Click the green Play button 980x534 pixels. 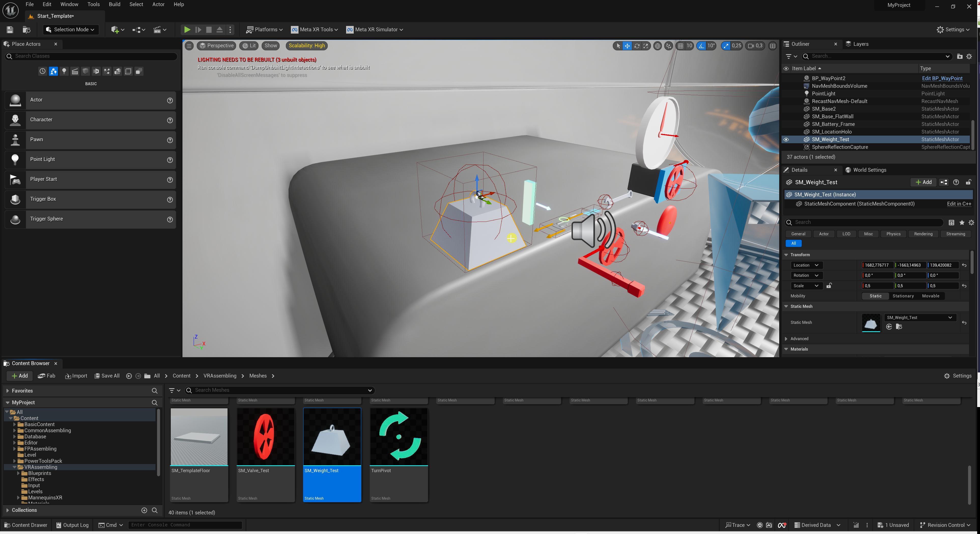187,29
